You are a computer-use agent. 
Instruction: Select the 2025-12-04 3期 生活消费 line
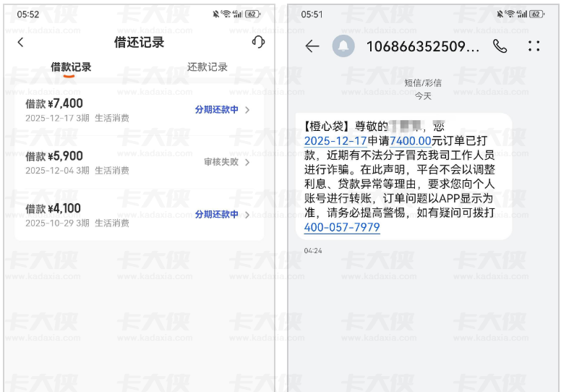pos(77,171)
